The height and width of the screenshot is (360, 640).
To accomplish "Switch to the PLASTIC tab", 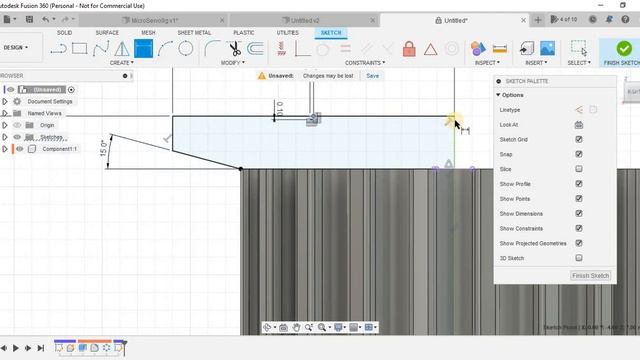I will coord(244,33).
